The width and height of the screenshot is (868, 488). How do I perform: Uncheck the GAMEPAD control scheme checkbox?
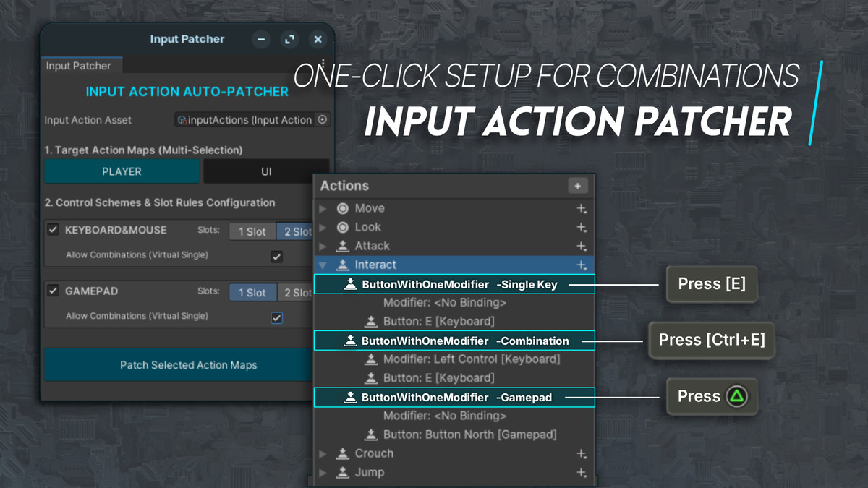pos(53,291)
